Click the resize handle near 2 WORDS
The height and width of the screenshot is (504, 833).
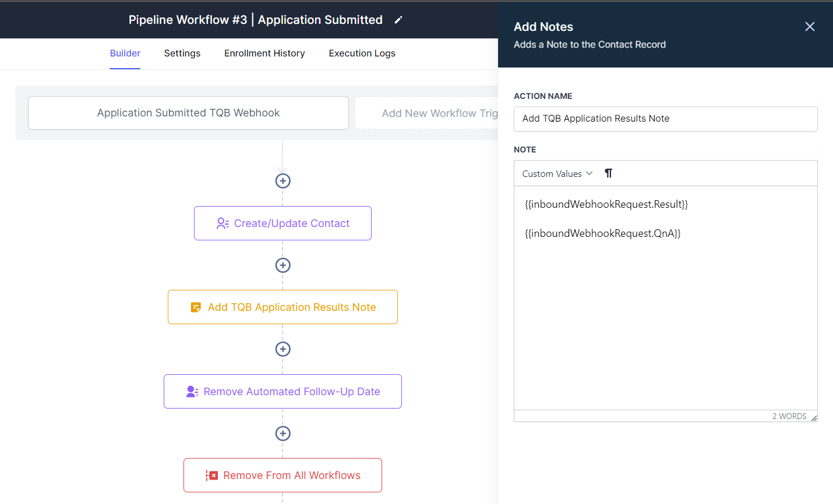[x=814, y=417]
